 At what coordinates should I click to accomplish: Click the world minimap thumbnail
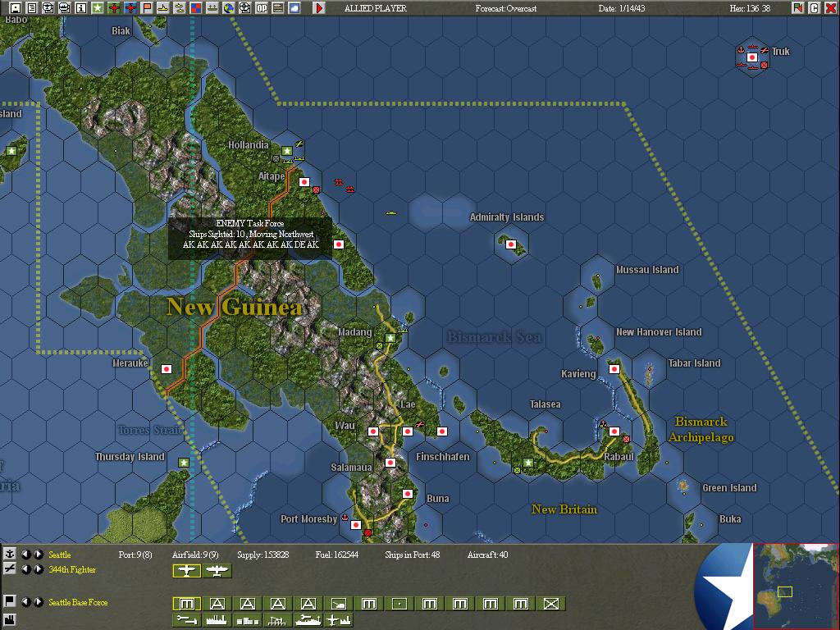[796, 586]
